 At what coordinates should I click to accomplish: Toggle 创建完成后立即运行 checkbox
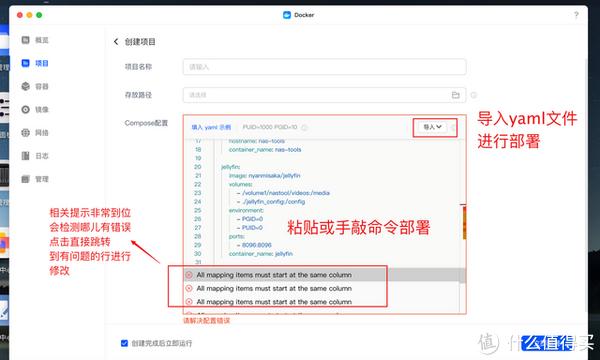124,343
